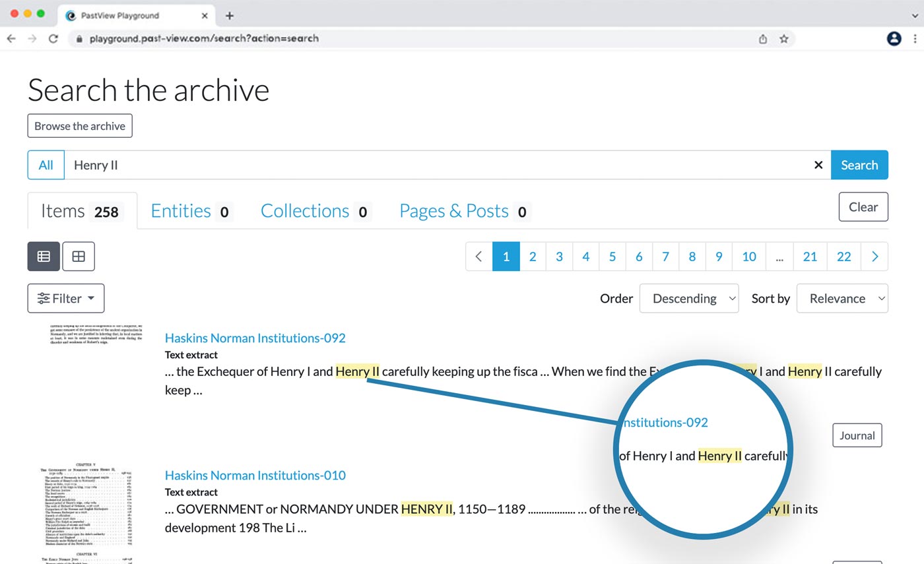This screenshot has width=924, height=564.
Task: Go to results page 2
Action: click(533, 257)
